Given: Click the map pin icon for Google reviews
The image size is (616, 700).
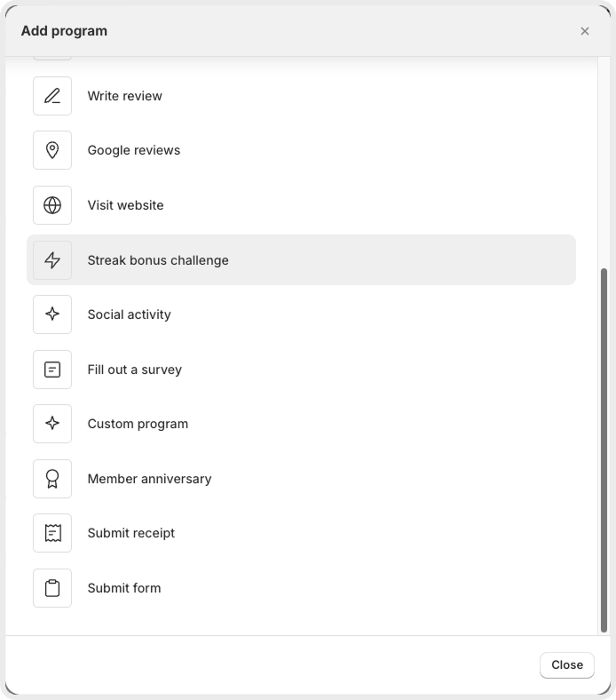Looking at the screenshot, I should 52,150.
